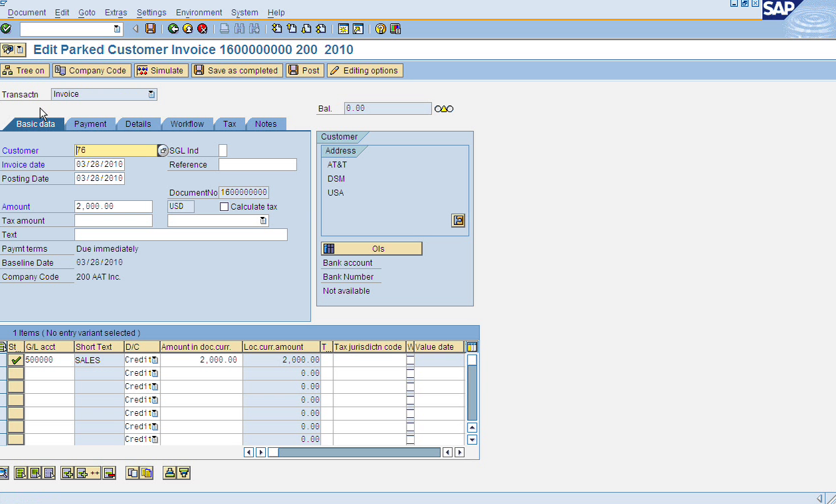Click the Insert line icon below items

tap(67, 473)
